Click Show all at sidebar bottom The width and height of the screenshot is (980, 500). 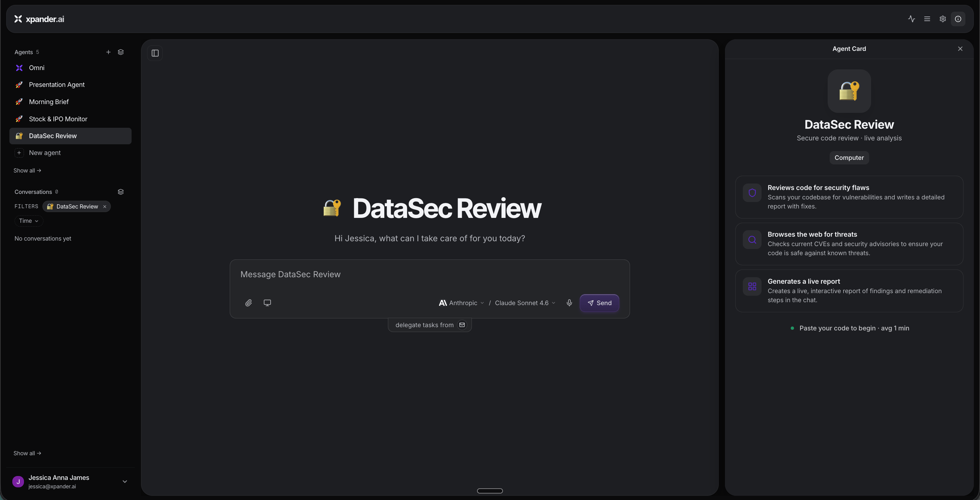[28, 453]
